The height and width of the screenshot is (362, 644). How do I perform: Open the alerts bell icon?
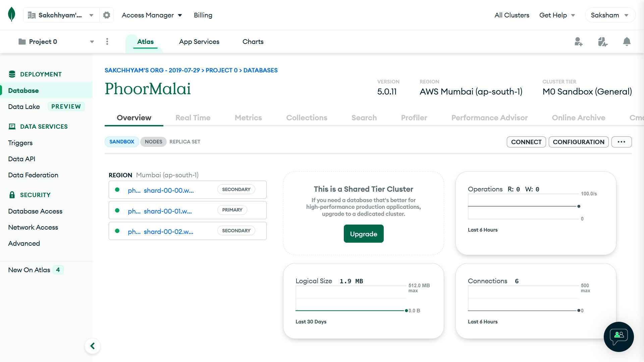click(x=627, y=42)
